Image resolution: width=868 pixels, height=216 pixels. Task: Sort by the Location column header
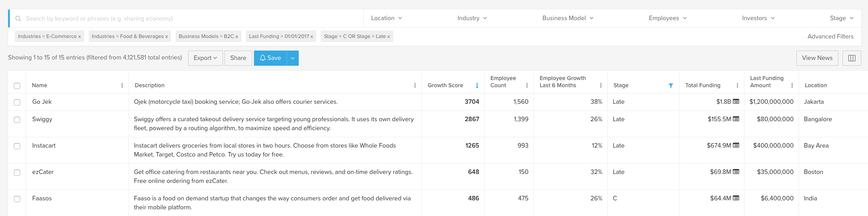click(x=816, y=85)
